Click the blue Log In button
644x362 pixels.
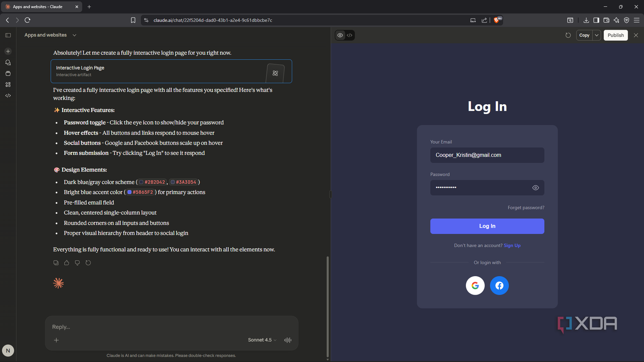(487, 226)
